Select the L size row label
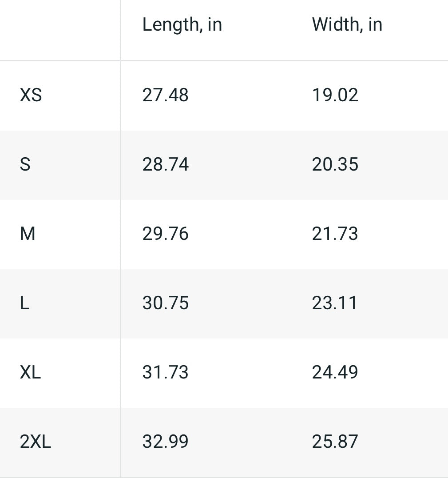 click(25, 303)
